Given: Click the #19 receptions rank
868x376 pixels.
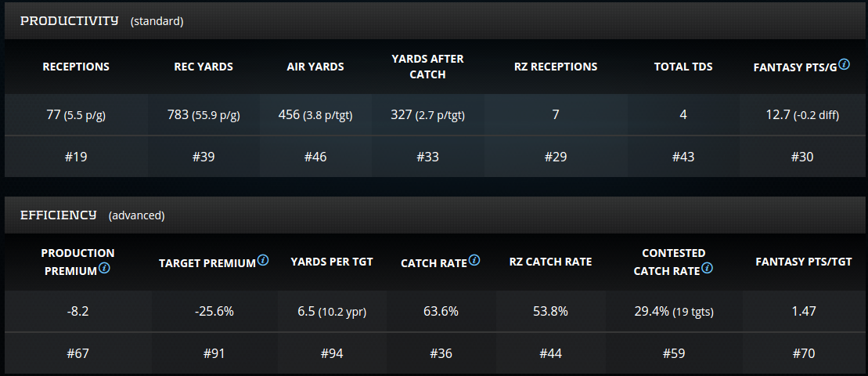Looking at the screenshot, I should coord(76,157).
